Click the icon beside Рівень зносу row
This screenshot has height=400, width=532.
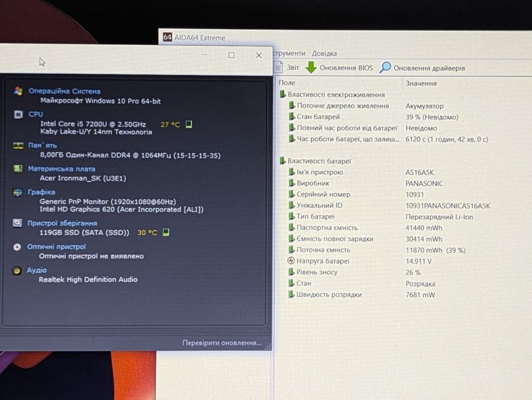[x=291, y=272]
